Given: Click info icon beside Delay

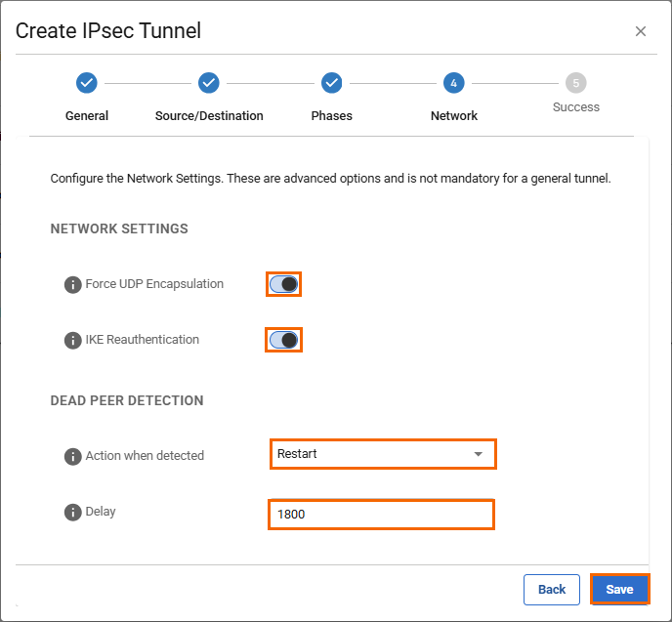Looking at the screenshot, I should (72, 512).
